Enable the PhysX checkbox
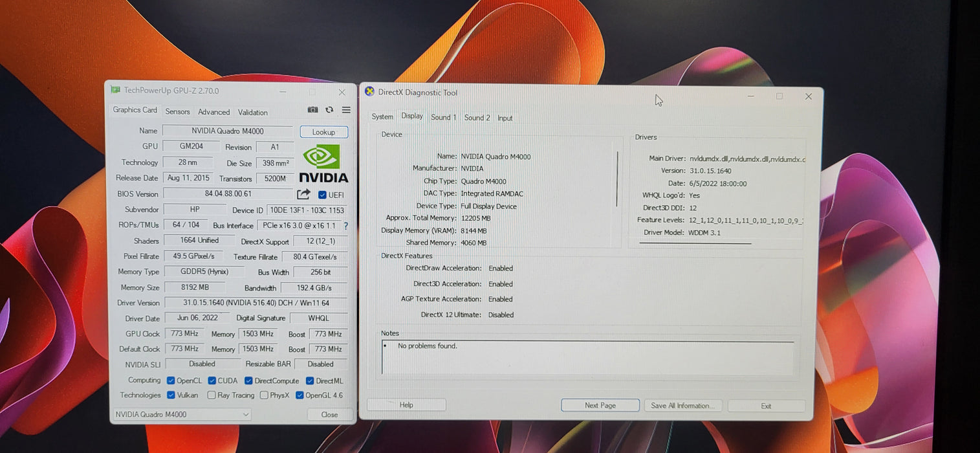This screenshot has width=980, height=453. (x=264, y=395)
